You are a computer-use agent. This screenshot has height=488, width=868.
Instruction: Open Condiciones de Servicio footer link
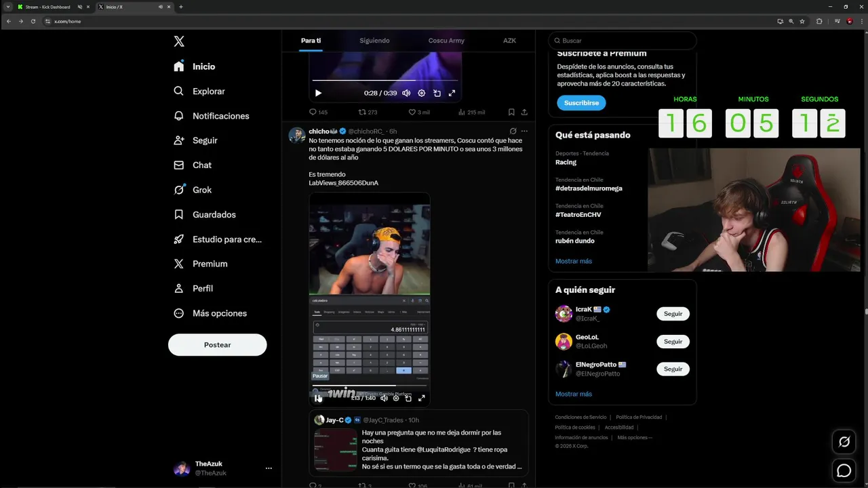580,417
